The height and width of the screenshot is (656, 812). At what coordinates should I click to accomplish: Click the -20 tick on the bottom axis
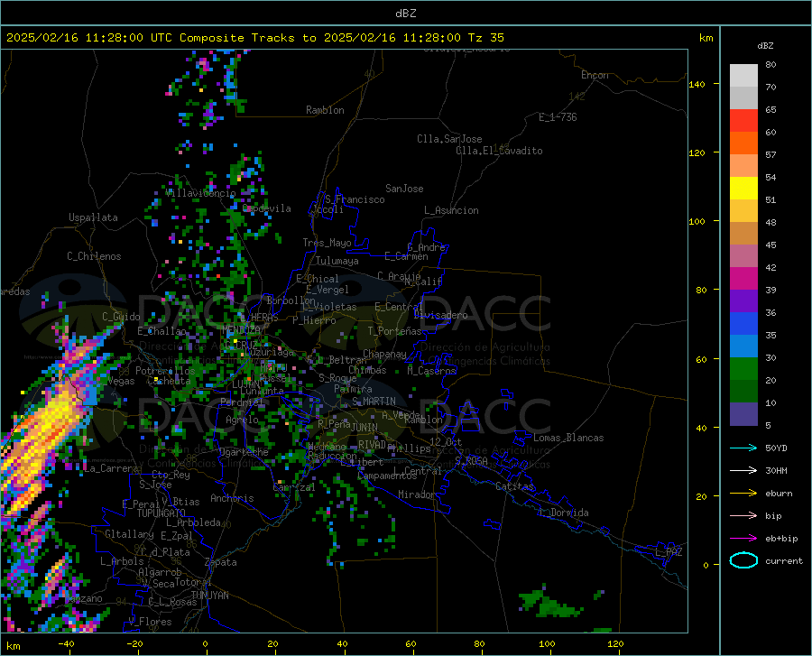coord(134,643)
